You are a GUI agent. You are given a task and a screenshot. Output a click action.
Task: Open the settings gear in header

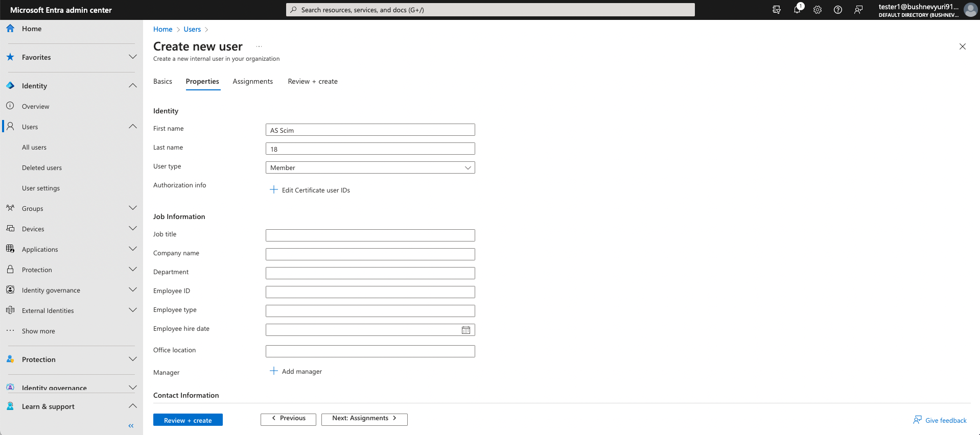tap(818, 10)
